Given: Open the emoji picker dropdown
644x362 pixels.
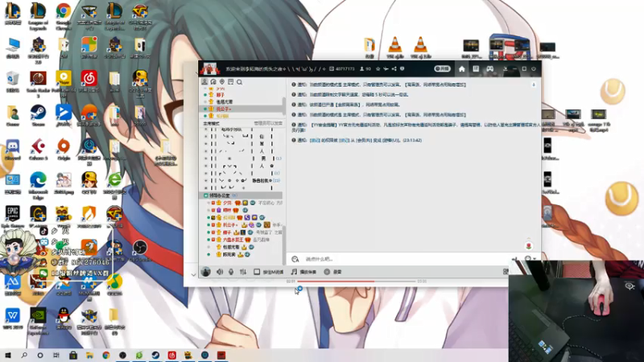Looking at the screenshot, I should [530, 259].
